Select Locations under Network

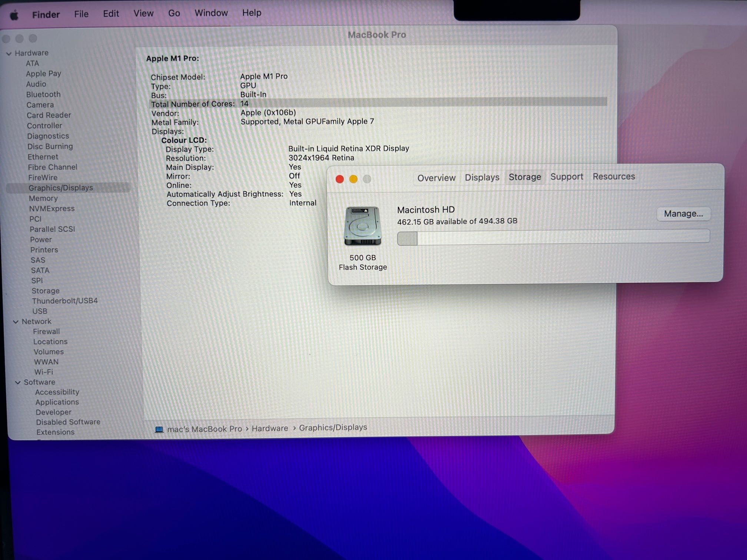[50, 341]
